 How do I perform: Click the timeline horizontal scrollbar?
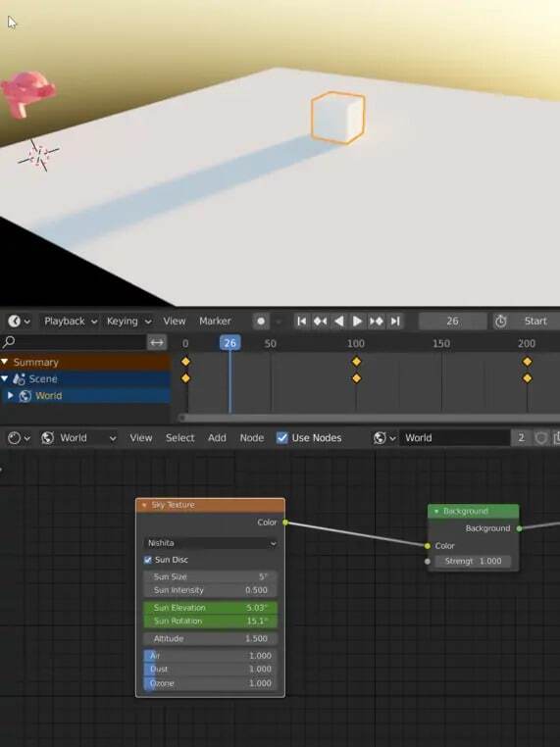click(x=370, y=418)
